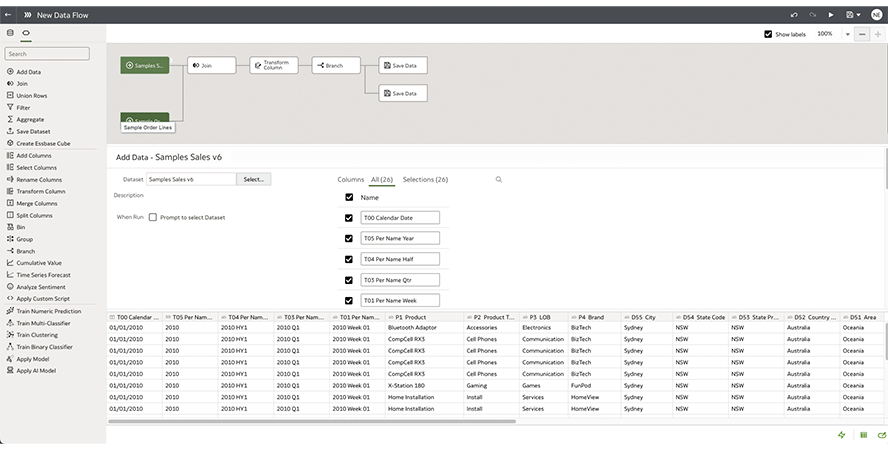Screen dimensions: 888x450
Task: Select the Filter step in sidebar
Action: pos(23,107)
